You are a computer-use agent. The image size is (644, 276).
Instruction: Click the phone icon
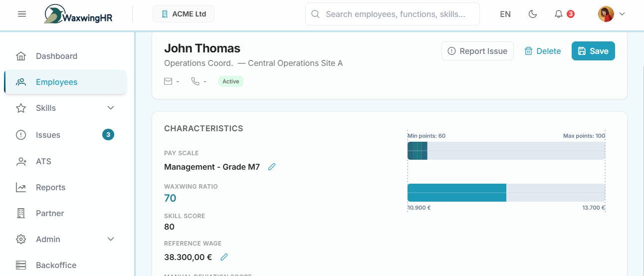click(x=195, y=81)
